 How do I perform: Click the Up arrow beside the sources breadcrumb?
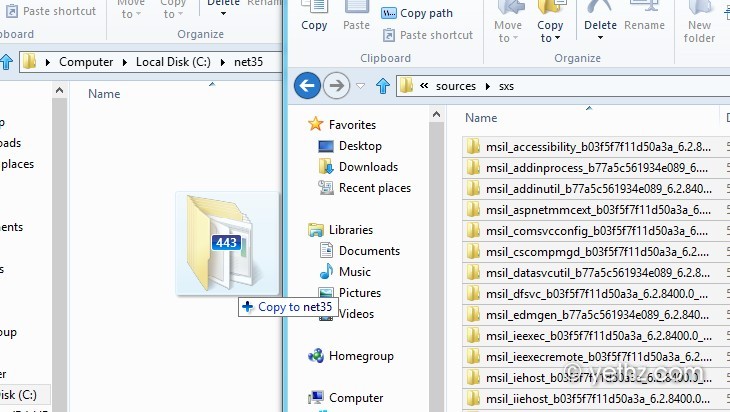pos(382,86)
